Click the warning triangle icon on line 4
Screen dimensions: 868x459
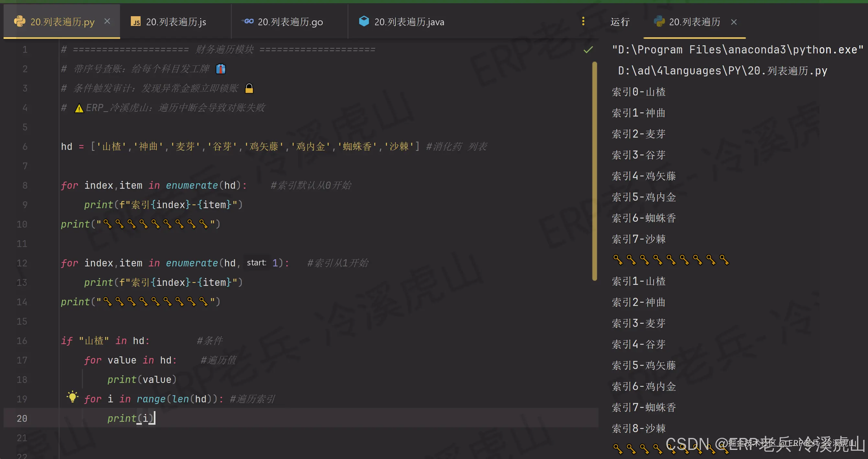click(79, 108)
